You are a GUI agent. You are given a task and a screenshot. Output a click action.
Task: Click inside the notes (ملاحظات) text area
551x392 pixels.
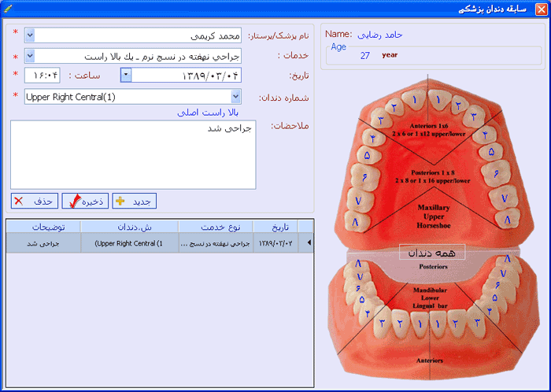click(x=133, y=154)
